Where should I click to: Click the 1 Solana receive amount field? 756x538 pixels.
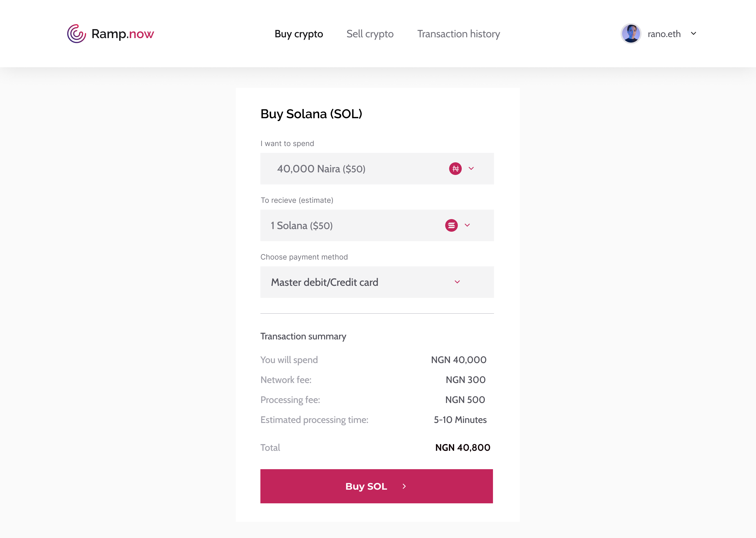point(348,226)
